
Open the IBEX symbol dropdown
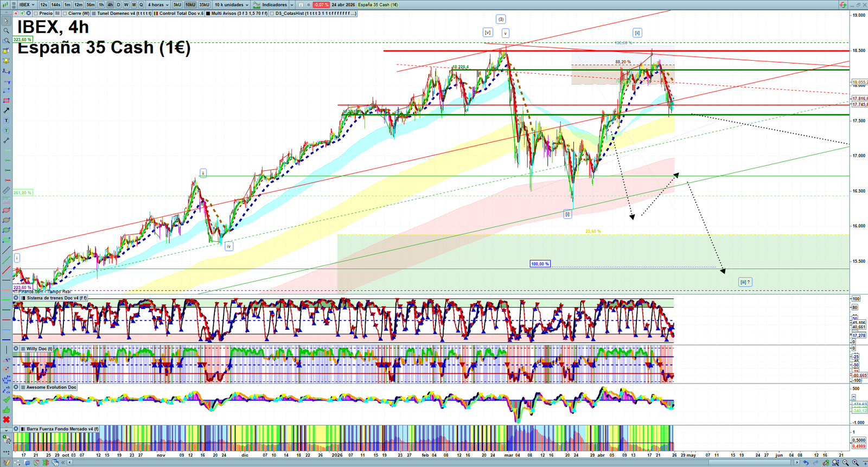[27, 5]
